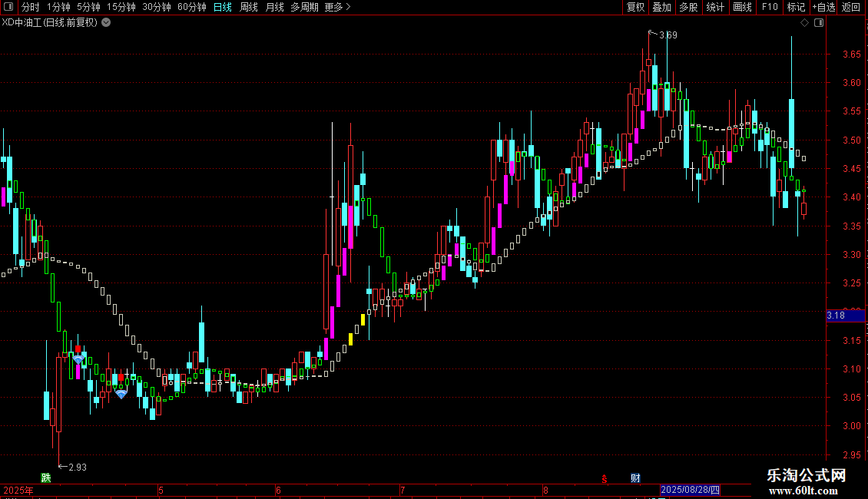The height and width of the screenshot is (499, 868).
Task: Select the 1分钟 period
Action: click(x=58, y=7)
